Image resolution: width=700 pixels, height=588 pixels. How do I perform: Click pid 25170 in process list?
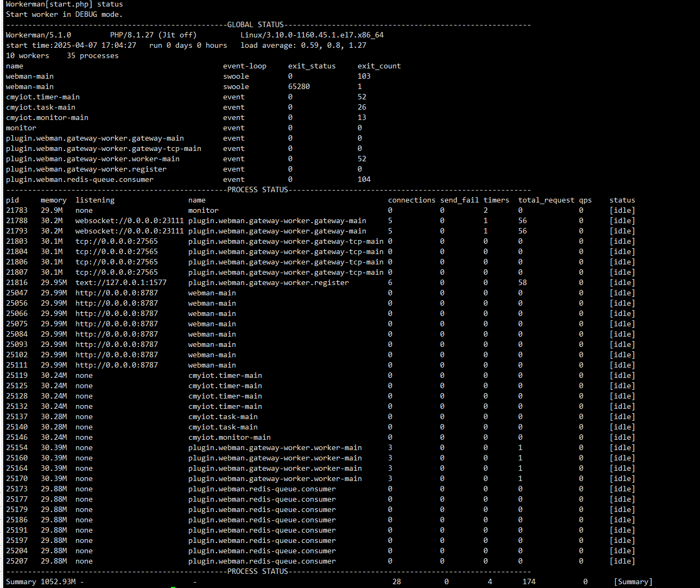tap(17, 478)
